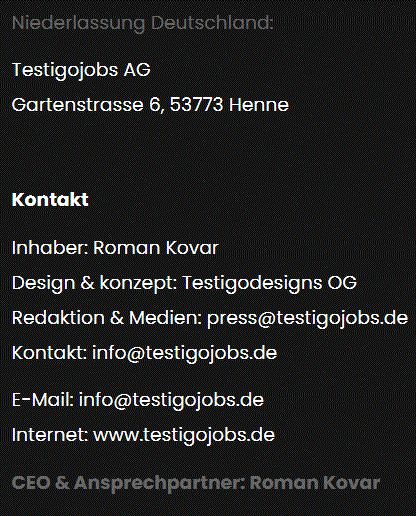Click the greyed CEO & Ansprechpartner label

[129, 484]
